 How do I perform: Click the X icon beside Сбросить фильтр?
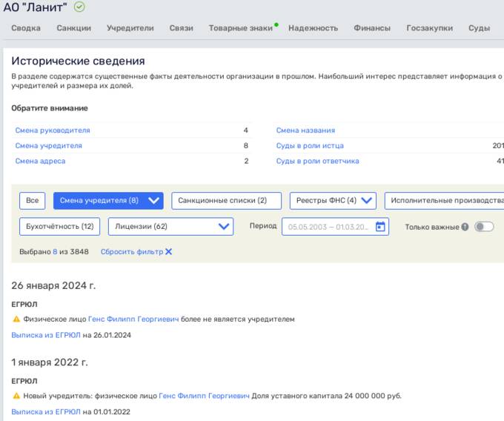[169, 251]
